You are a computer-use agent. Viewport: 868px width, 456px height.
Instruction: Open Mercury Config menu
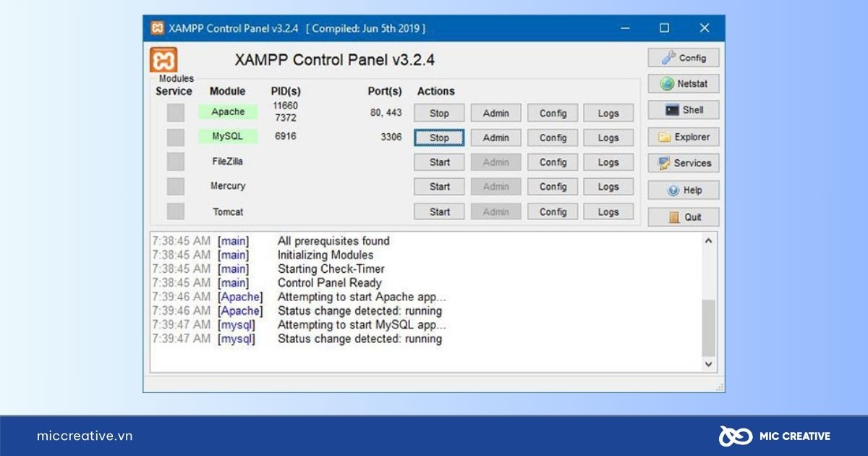click(553, 187)
